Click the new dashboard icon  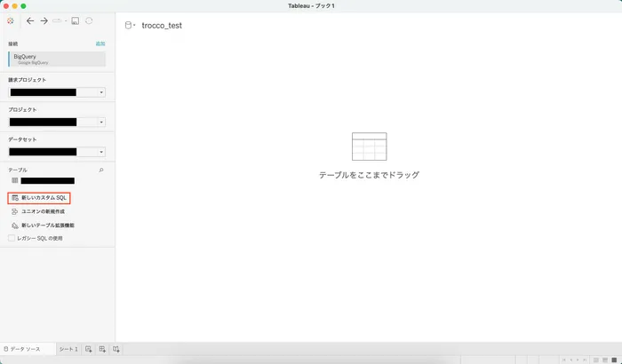(x=102, y=349)
